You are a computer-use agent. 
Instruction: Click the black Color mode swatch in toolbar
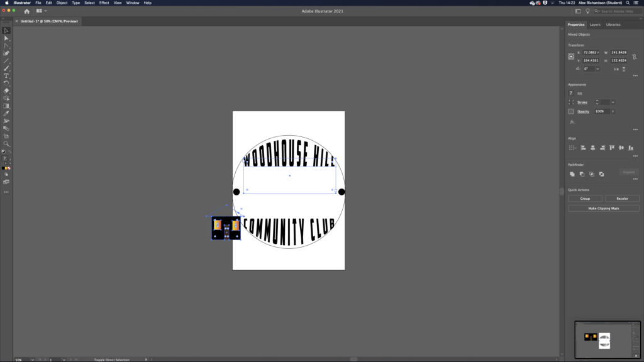(x=3, y=168)
